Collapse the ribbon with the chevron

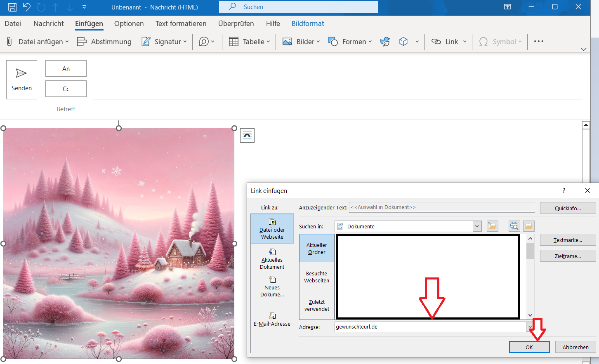point(584,49)
